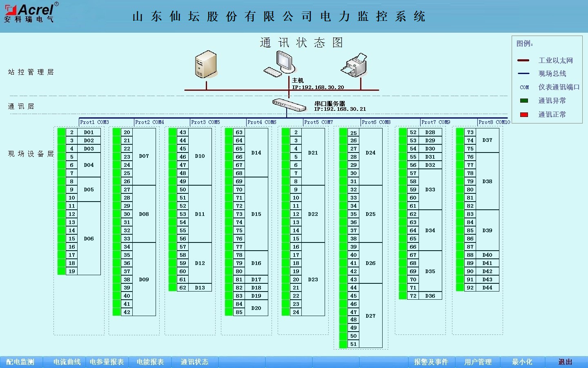This screenshot has height=368, width=588.
Task: Click the 通讯状态图 title
Action: (x=301, y=43)
